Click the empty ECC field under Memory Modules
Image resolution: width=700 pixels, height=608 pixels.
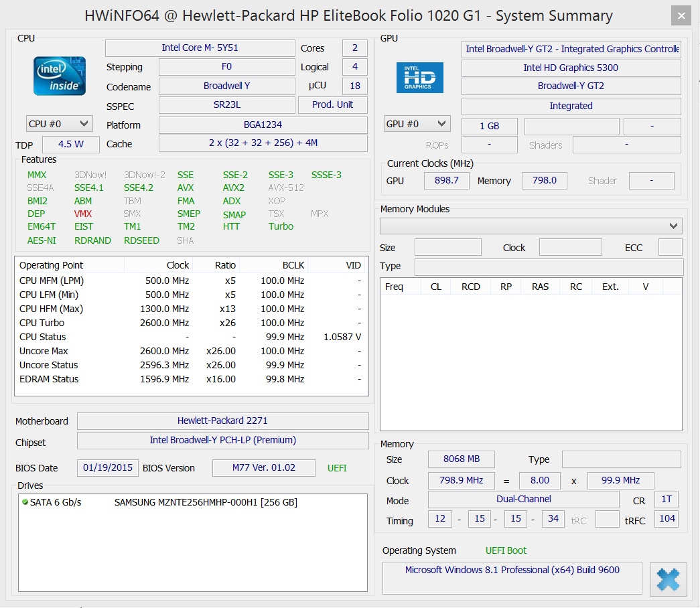point(670,247)
